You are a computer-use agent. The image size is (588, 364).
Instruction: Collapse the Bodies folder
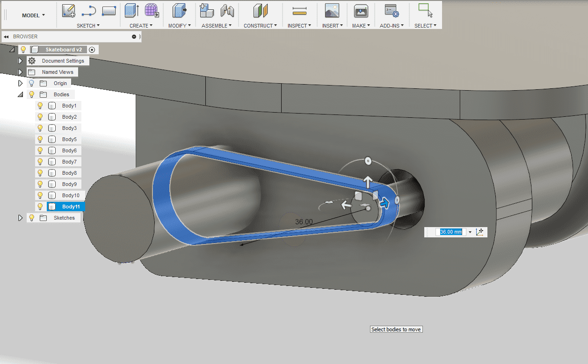[x=20, y=94]
